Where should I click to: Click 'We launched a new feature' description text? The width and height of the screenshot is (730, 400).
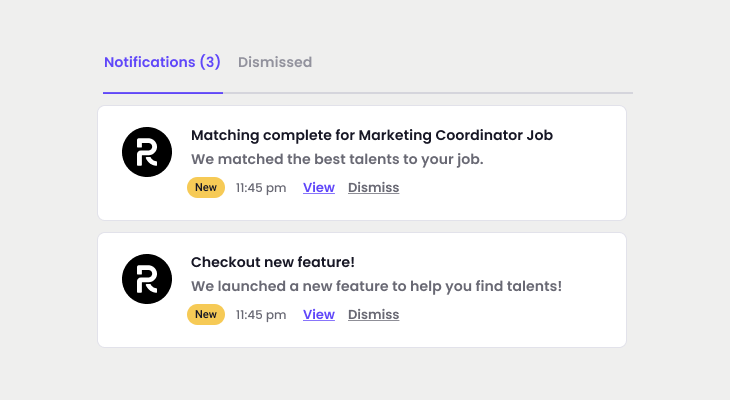(376, 286)
